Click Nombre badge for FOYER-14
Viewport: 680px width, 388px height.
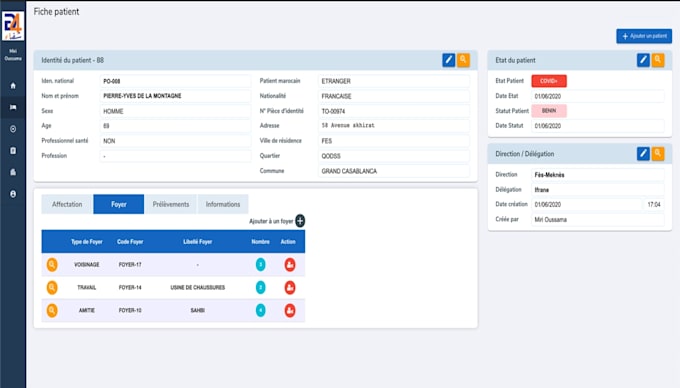point(261,287)
